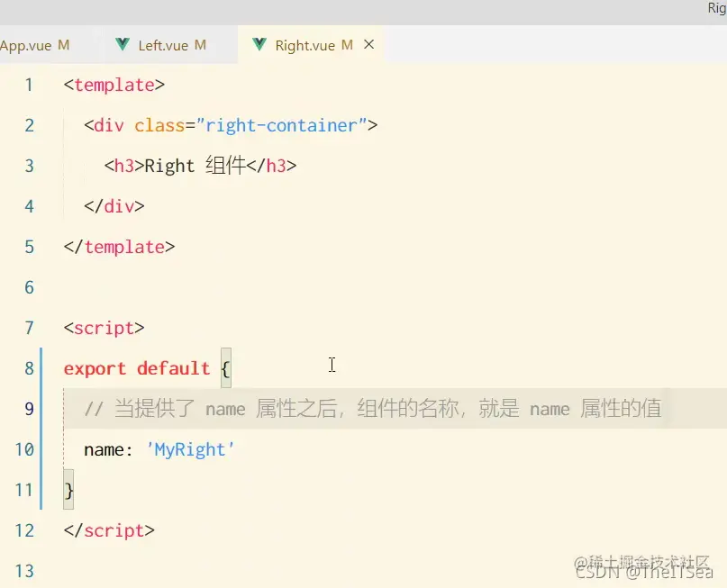727x588 pixels.
Task: Click line number 11 in gutter
Action: pyautogui.click(x=24, y=490)
